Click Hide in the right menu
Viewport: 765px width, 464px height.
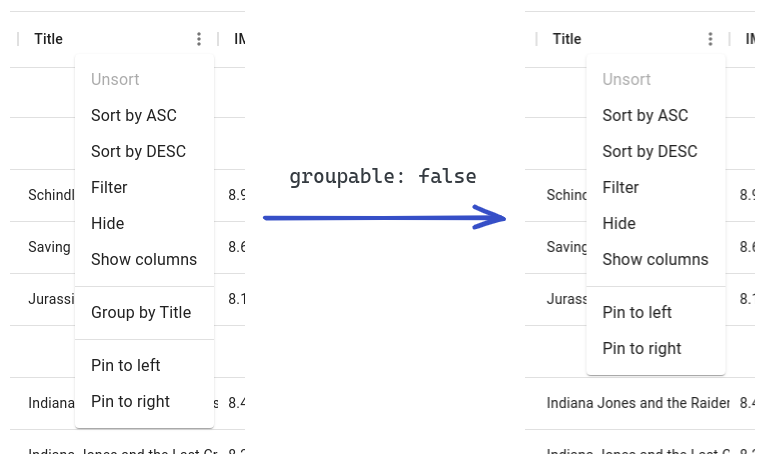[619, 223]
